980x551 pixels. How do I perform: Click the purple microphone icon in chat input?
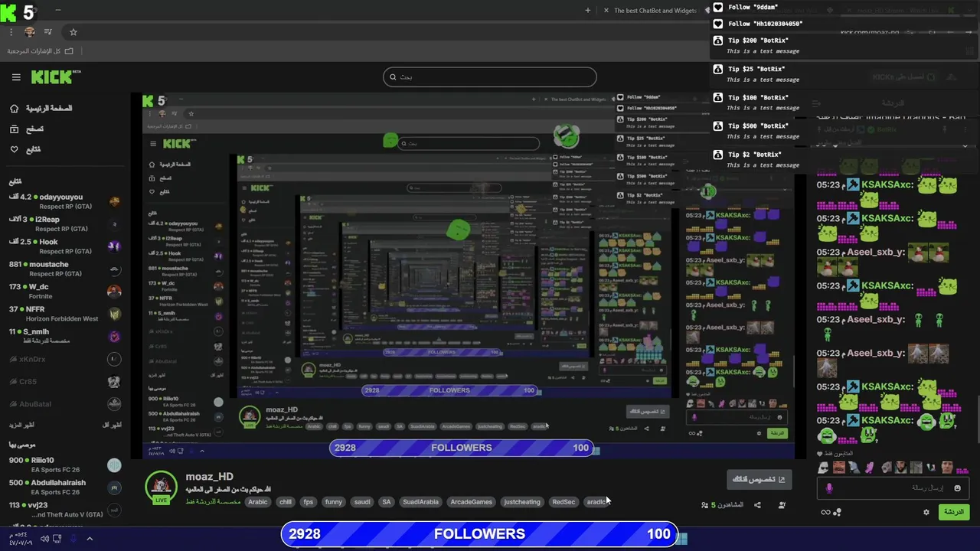click(829, 488)
